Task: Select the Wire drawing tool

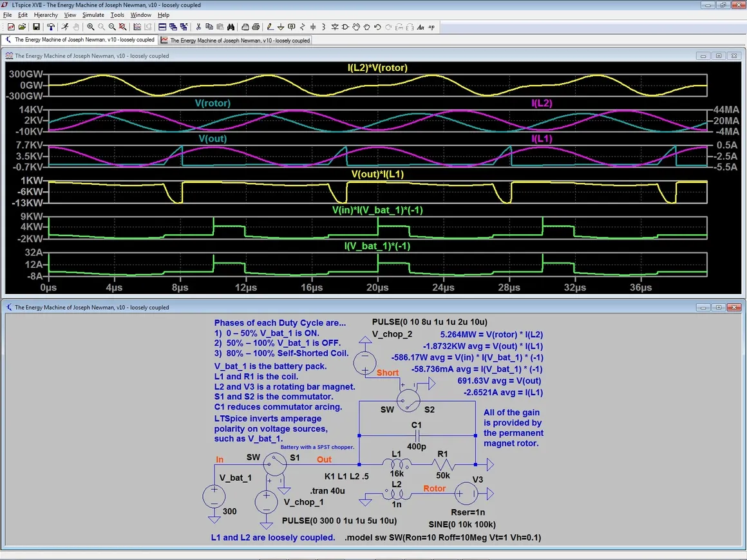Action: (270, 27)
